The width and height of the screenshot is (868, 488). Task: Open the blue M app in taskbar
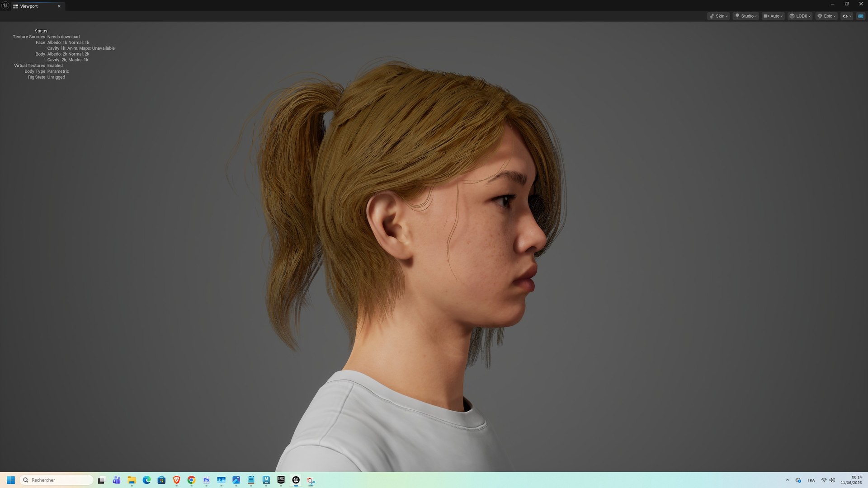click(266, 480)
